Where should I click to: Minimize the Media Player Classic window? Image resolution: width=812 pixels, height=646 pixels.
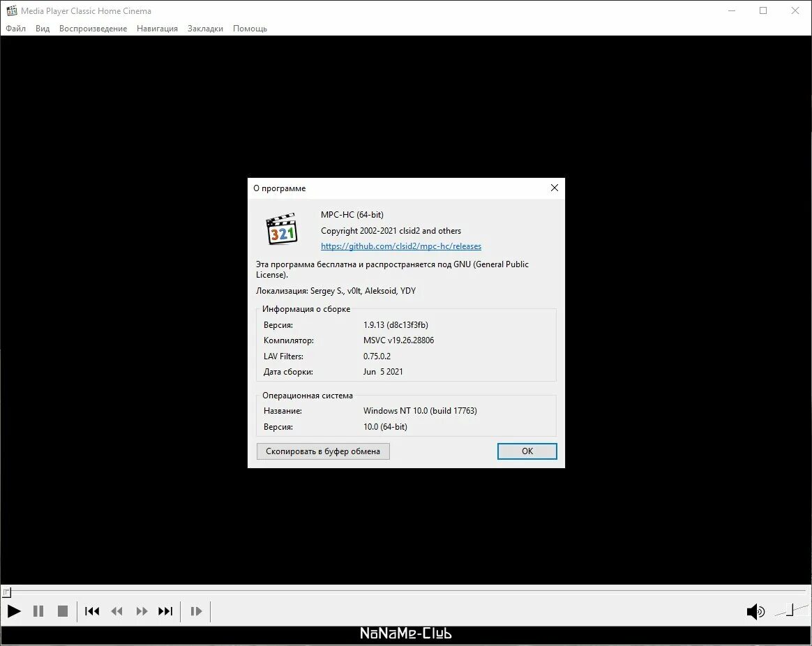coord(731,10)
